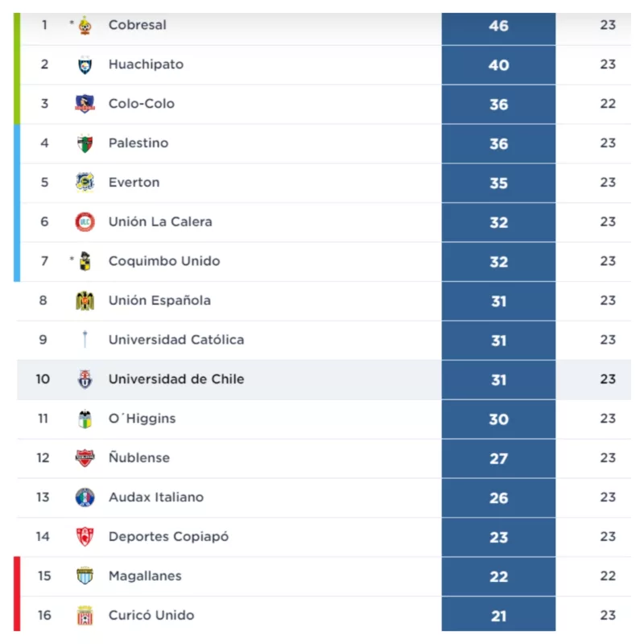Click the Curicó Unido crest icon
The width and height of the screenshot is (644, 644).
(x=85, y=616)
